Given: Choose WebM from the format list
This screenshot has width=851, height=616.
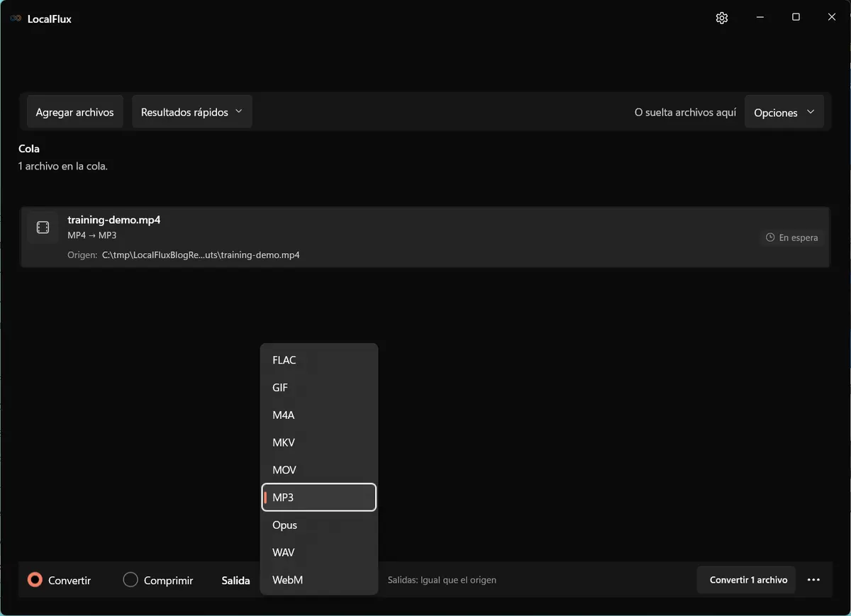Looking at the screenshot, I should point(319,580).
